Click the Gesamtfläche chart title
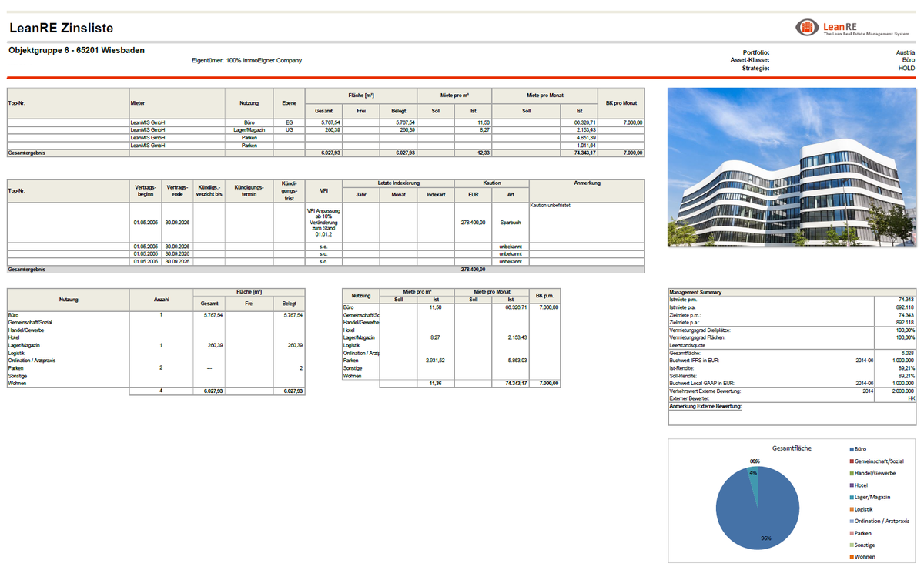 pos(792,448)
